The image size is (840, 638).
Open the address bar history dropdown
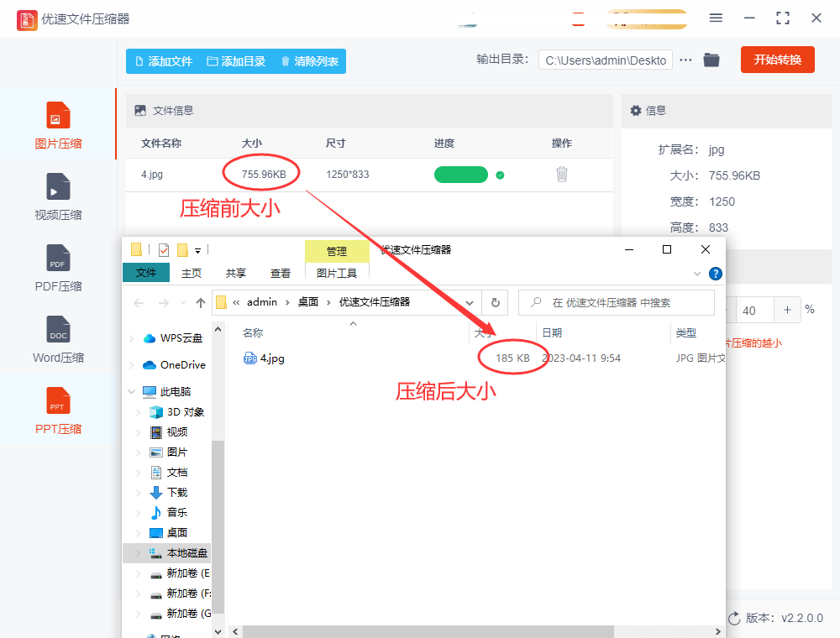470,303
